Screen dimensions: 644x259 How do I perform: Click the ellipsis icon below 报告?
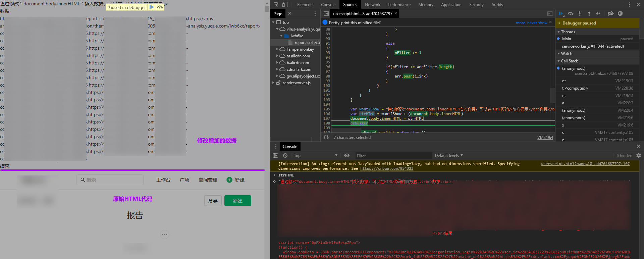[164, 235]
